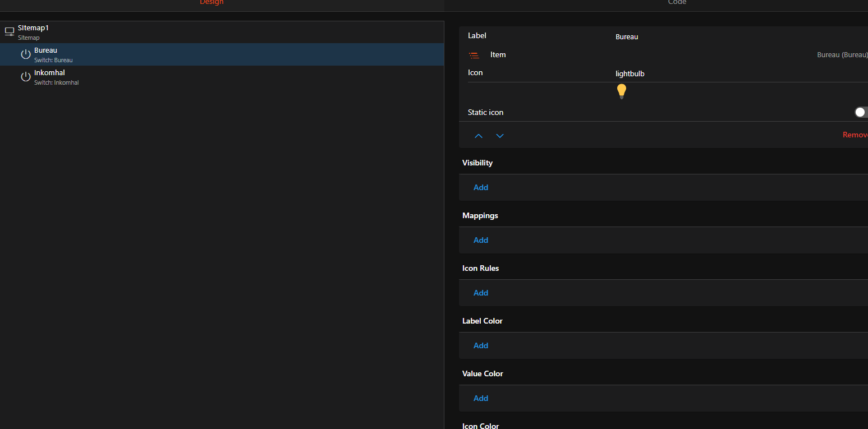Click the Icon Color section heading

(481, 426)
